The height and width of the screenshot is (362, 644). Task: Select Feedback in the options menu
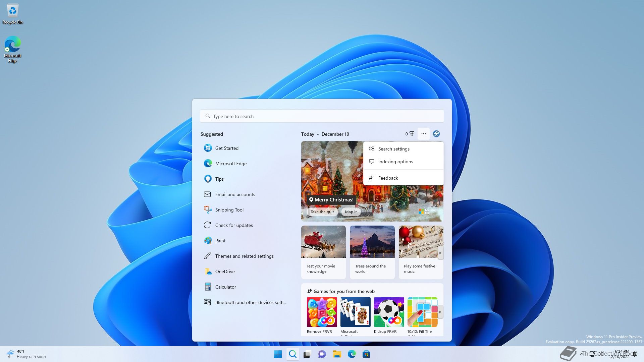click(403, 178)
